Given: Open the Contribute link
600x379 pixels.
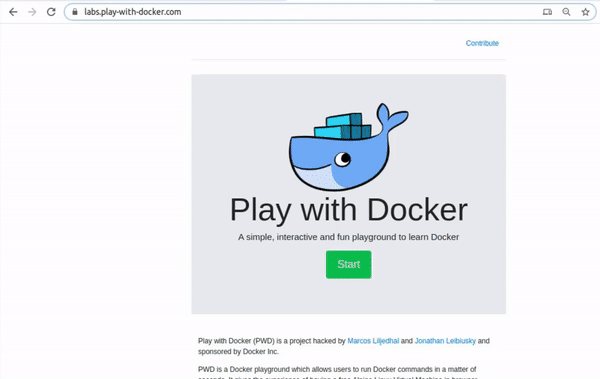Looking at the screenshot, I should point(482,43).
